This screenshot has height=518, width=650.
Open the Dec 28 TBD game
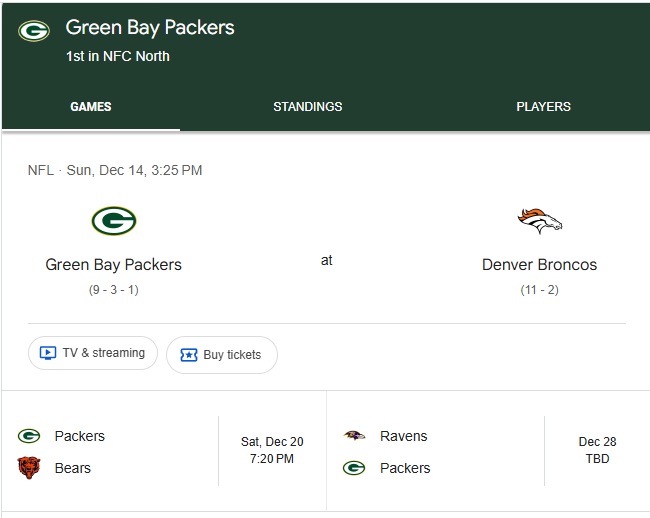(596, 450)
